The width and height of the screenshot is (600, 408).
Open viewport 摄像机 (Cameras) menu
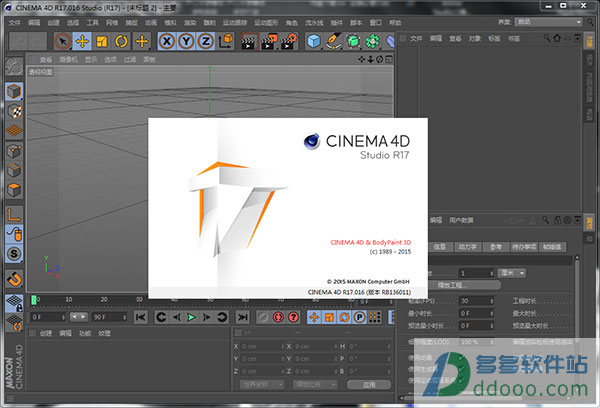(x=68, y=59)
